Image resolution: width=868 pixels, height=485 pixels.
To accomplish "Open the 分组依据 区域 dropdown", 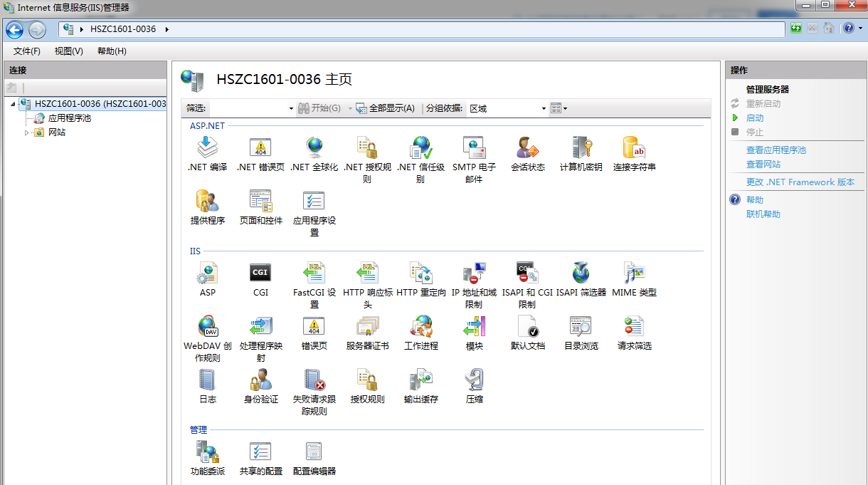I will (x=544, y=108).
